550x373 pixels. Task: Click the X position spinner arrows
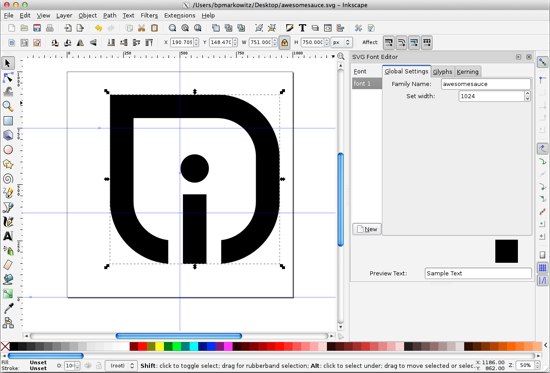tap(196, 42)
